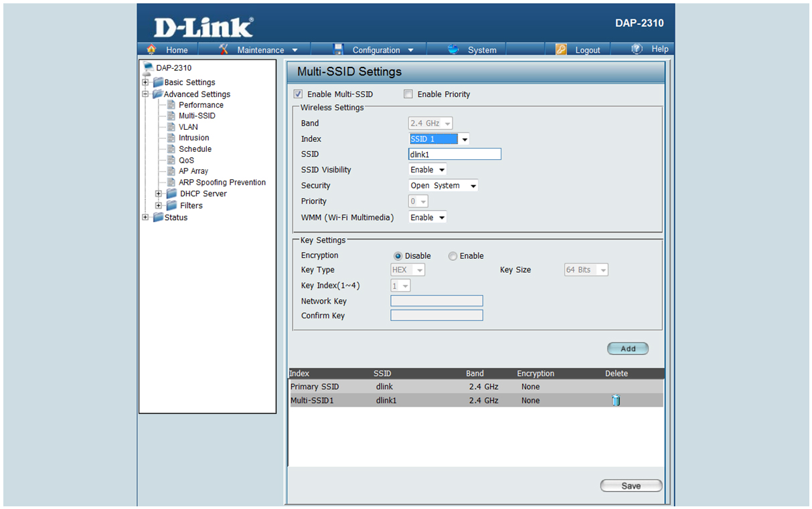Check the Enable Priority checkbox
The width and height of the screenshot is (812, 509).
pyautogui.click(x=408, y=94)
